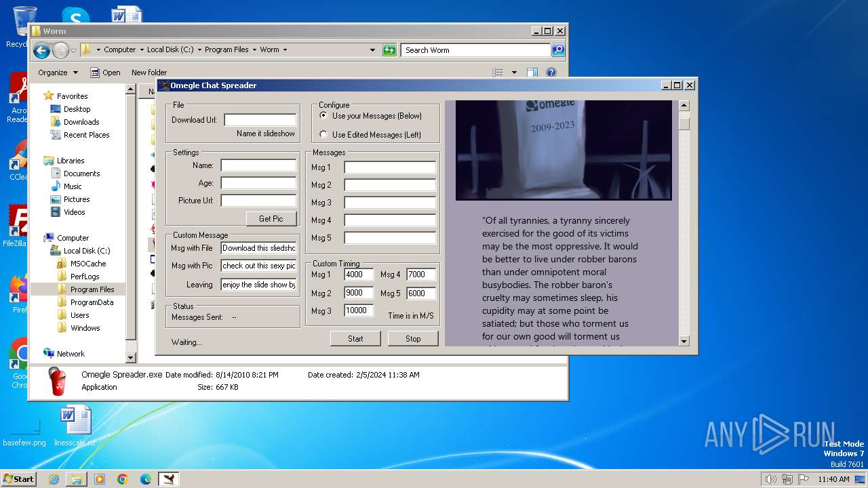Open the Skype desktop icon
Viewport: 868px width, 488px height.
point(75,17)
